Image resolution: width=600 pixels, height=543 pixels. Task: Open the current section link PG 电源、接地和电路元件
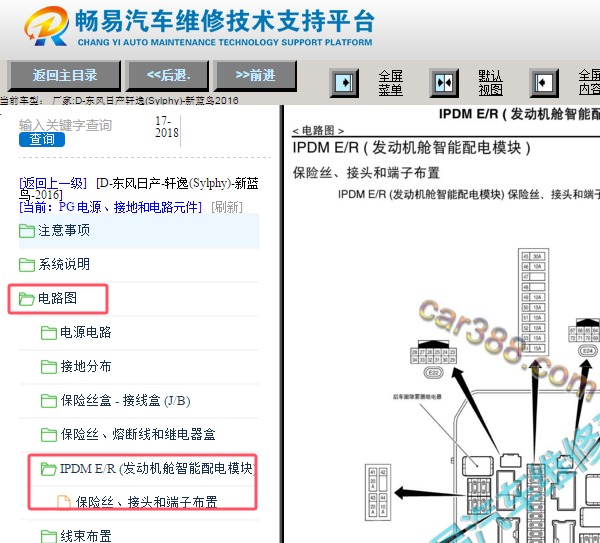(110, 207)
